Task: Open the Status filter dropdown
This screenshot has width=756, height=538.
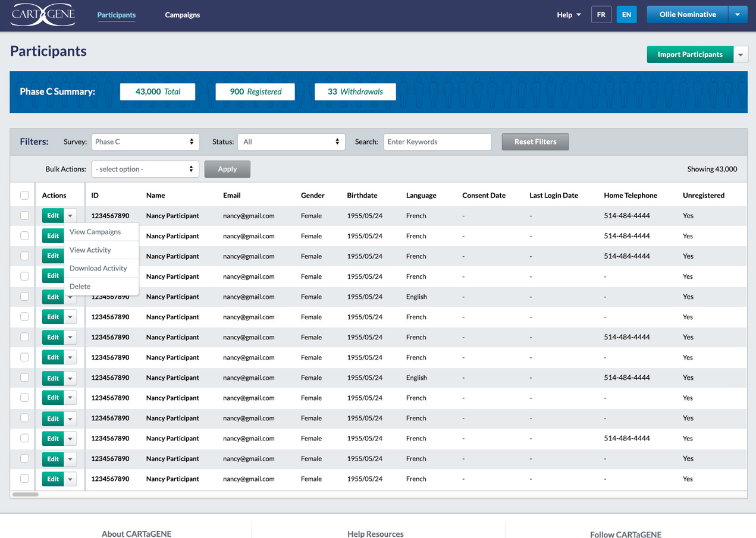Action: 291,142
